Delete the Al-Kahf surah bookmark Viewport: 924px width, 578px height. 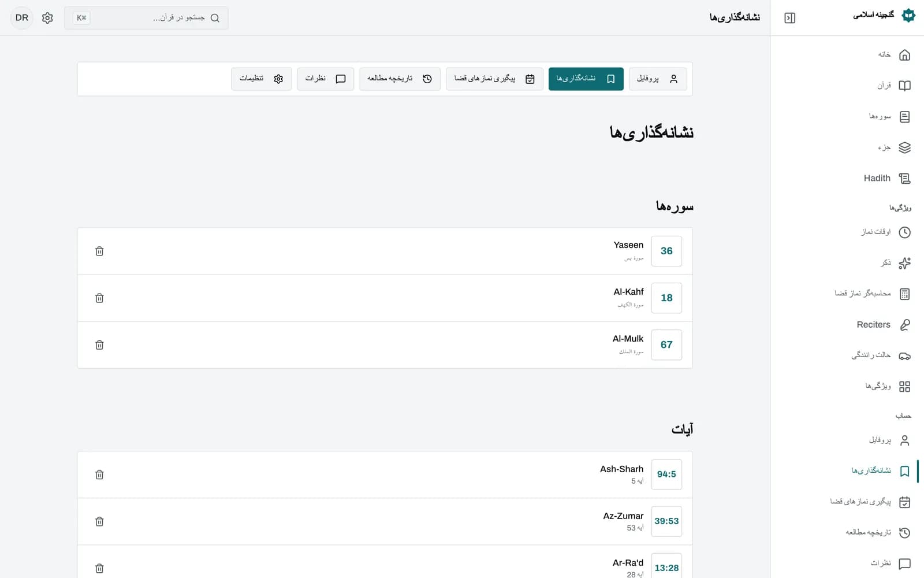99,298
